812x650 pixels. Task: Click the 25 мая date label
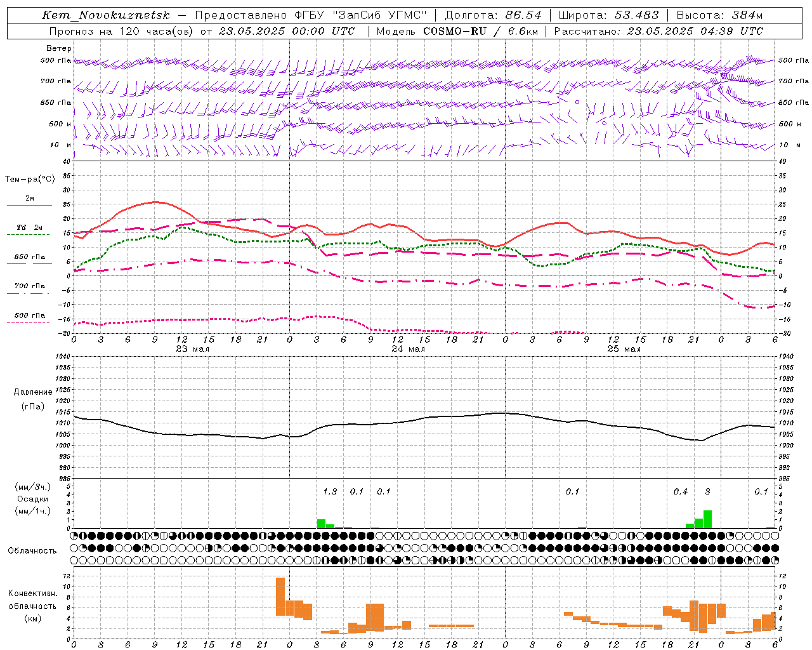click(624, 349)
